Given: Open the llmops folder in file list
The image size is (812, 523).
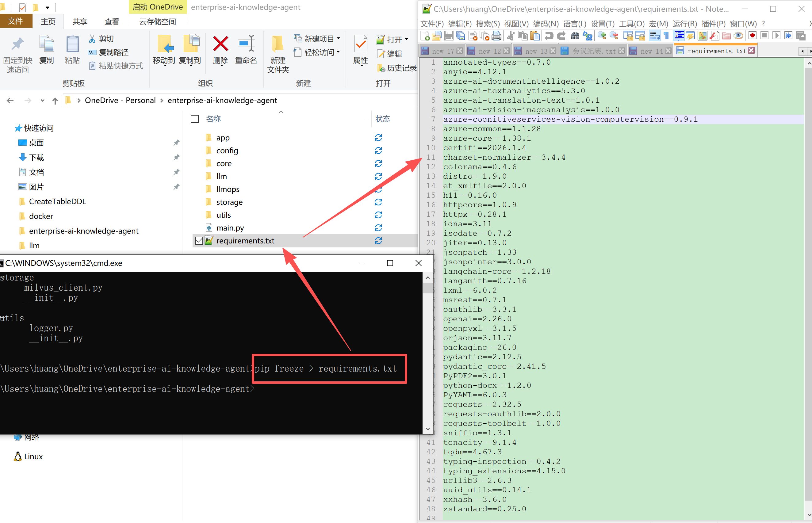Looking at the screenshot, I should click(x=228, y=189).
